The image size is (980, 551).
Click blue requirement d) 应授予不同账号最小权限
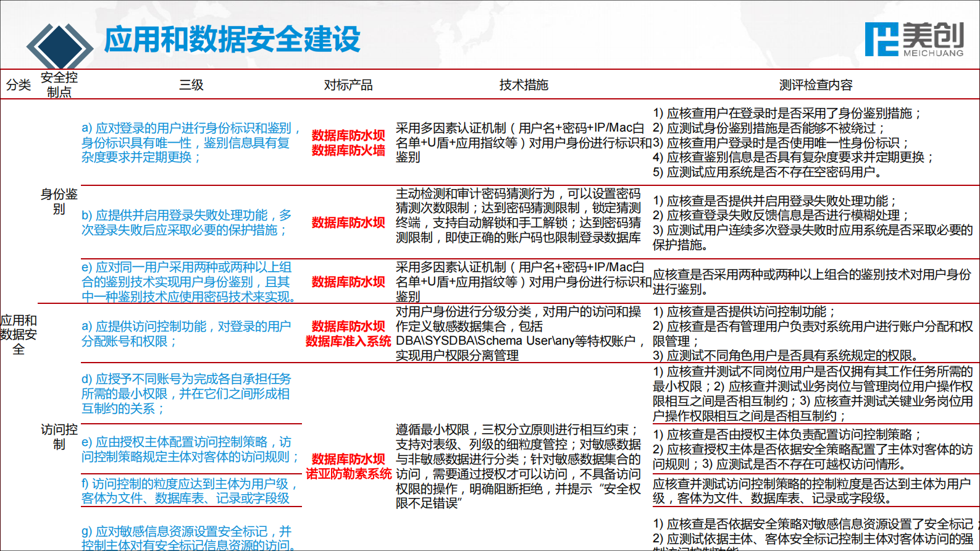(186, 393)
